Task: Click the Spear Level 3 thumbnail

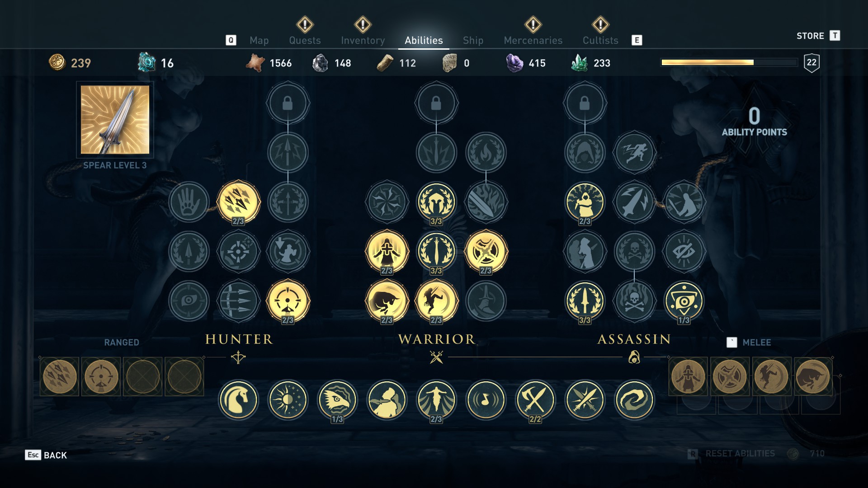Action: tap(115, 120)
